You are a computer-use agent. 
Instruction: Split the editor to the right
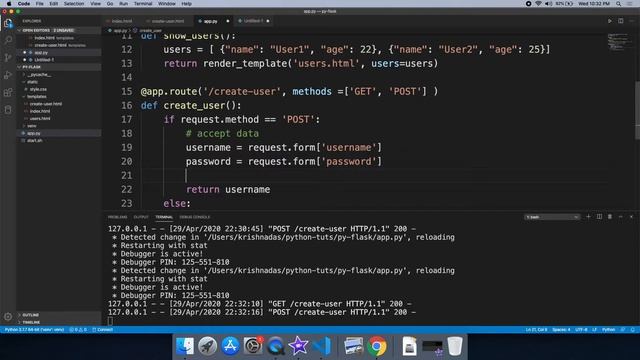[620, 21]
